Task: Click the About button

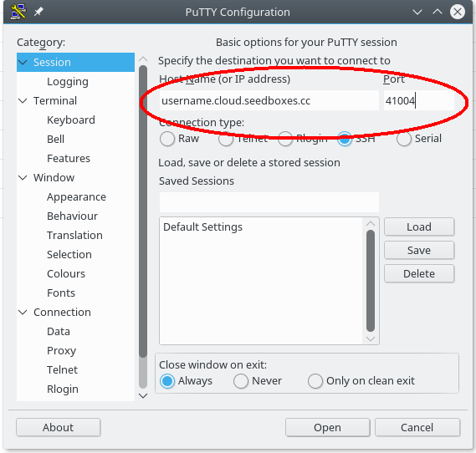Action: (x=58, y=428)
